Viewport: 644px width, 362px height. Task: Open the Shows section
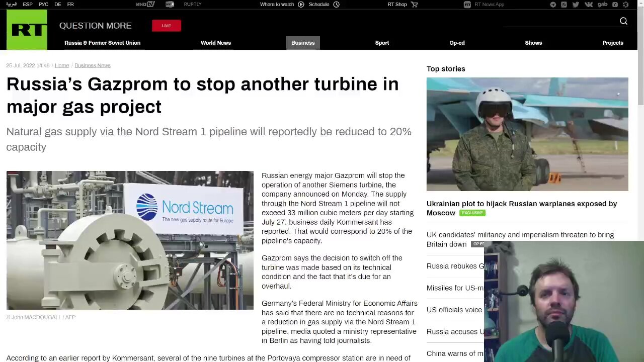pos(533,43)
